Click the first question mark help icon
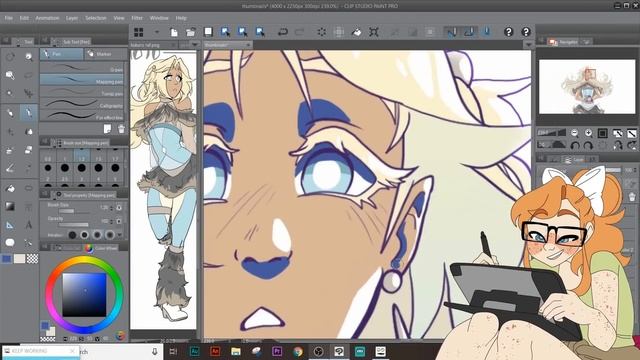This screenshot has width=640, height=360. coord(508,32)
